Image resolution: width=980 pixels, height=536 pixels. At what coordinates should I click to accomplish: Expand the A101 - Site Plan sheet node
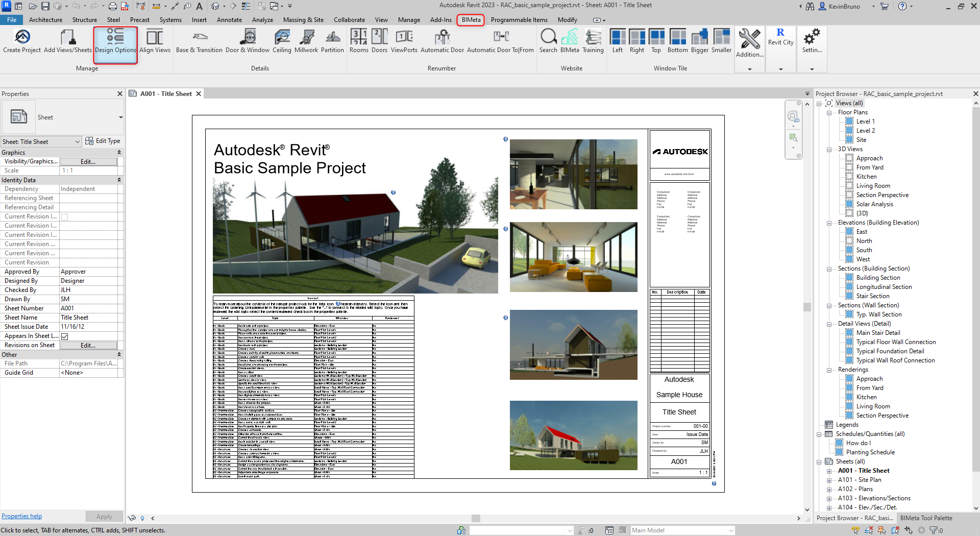[x=829, y=480]
